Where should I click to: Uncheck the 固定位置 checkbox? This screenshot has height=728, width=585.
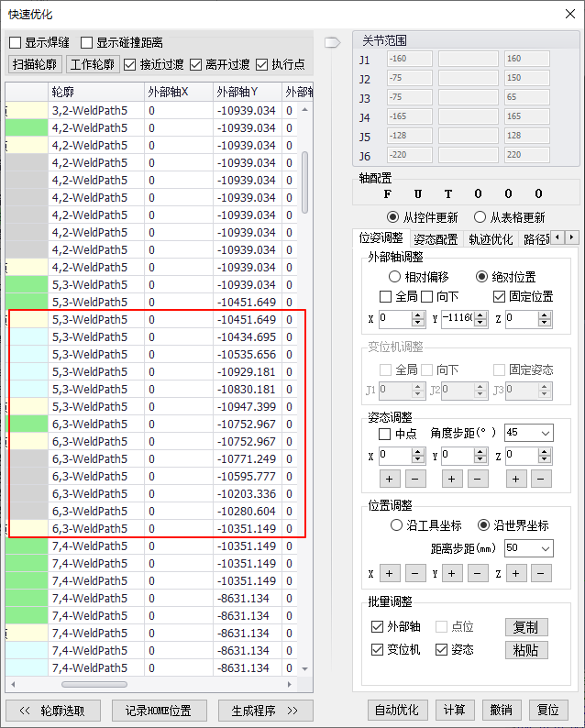point(499,297)
